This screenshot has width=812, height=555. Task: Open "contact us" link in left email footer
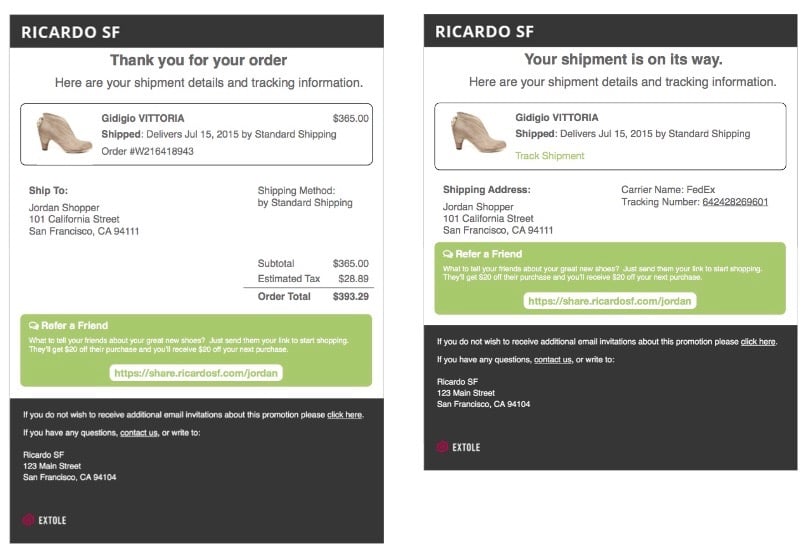click(138, 433)
